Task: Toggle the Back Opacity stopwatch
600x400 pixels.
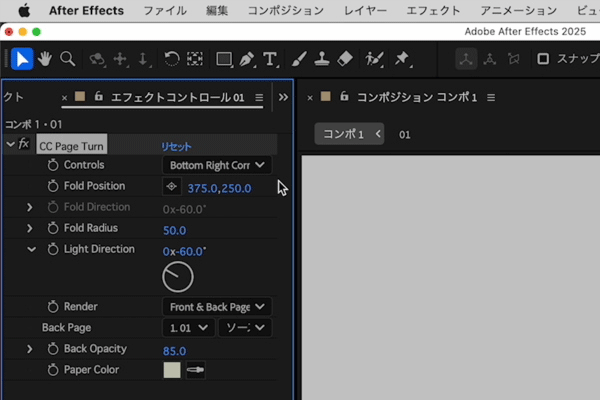Action: pyautogui.click(x=53, y=349)
